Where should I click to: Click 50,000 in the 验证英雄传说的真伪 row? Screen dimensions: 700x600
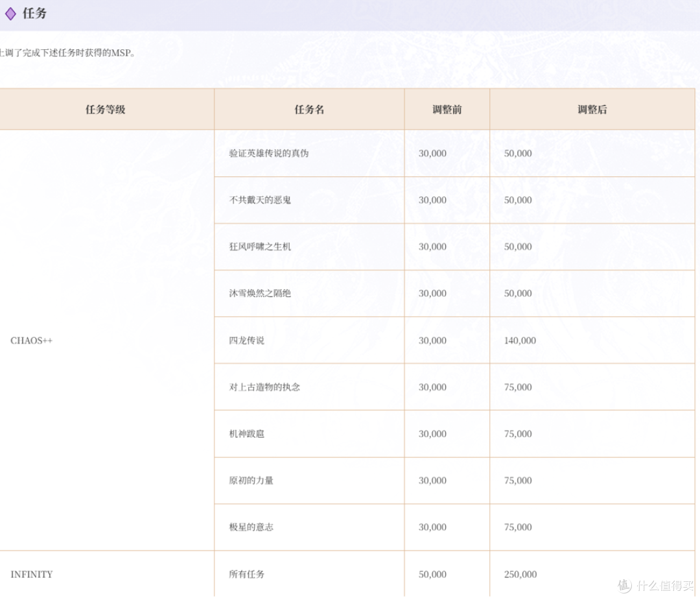tap(518, 153)
